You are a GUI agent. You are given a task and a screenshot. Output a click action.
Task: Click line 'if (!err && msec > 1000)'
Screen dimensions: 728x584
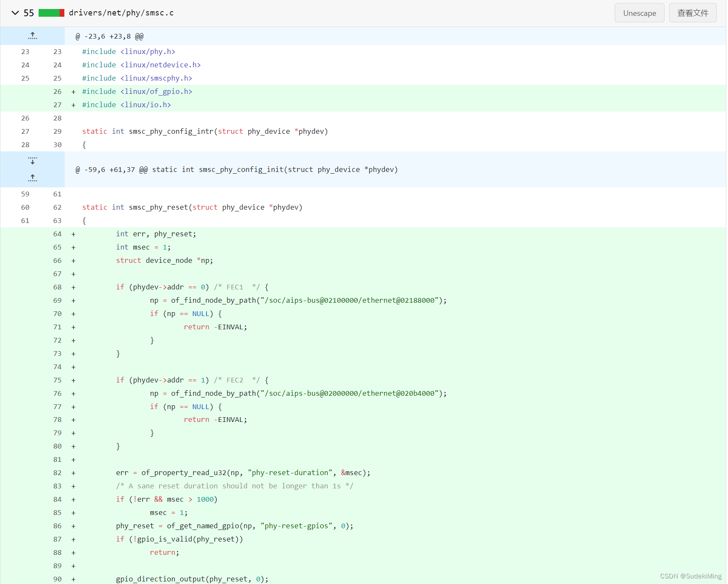pos(167,499)
